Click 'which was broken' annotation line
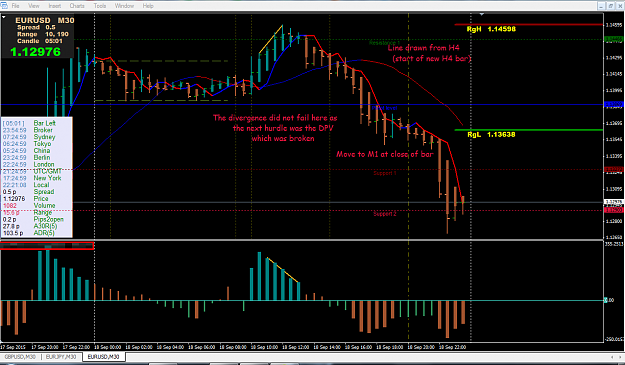 click(283, 139)
